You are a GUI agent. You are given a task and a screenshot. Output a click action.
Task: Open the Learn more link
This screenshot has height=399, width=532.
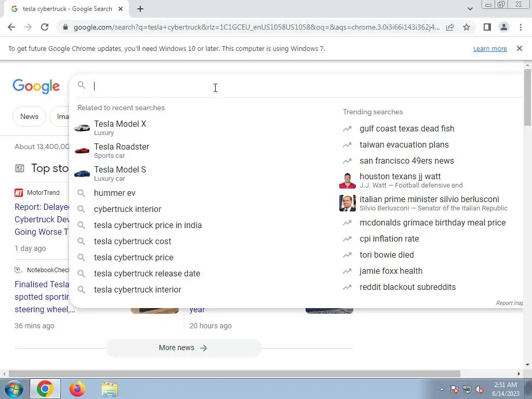pyautogui.click(x=490, y=48)
